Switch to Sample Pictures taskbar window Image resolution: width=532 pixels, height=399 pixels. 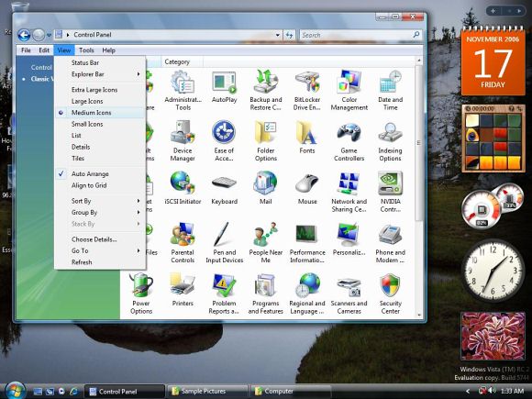click(207, 392)
